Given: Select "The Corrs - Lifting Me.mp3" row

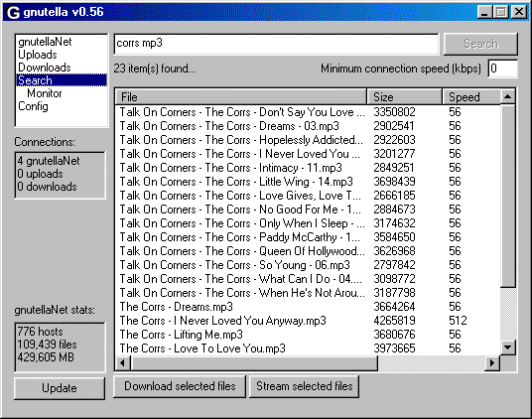Looking at the screenshot, I should [x=308, y=335].
